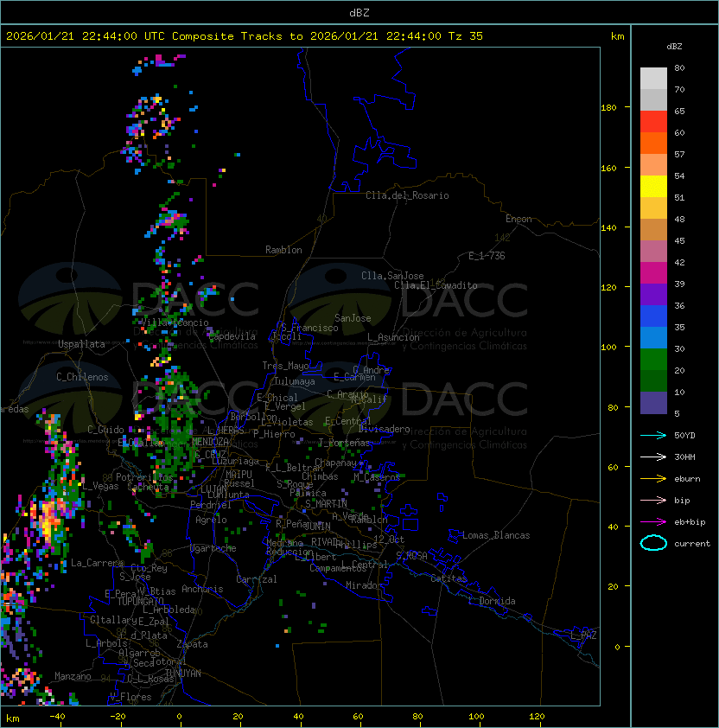Click the Manzano label on map
The width and height of the screenshot is (719, 728).
[73, 676]
